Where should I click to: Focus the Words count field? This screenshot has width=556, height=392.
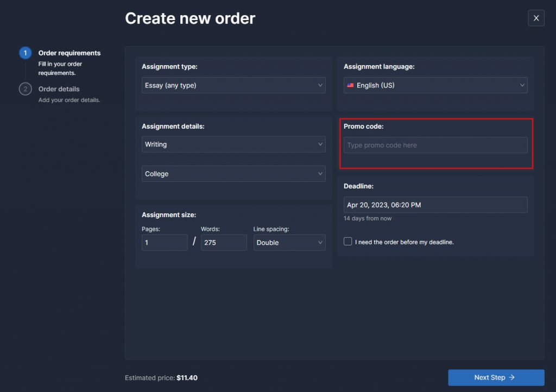(x=224, y=243)
